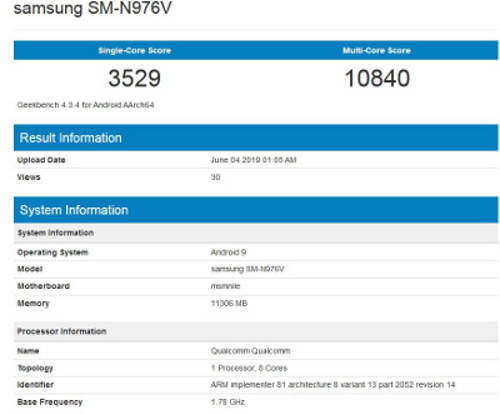500x415 pixels.
Task: Select the Memory label
Action: [33, 303]
